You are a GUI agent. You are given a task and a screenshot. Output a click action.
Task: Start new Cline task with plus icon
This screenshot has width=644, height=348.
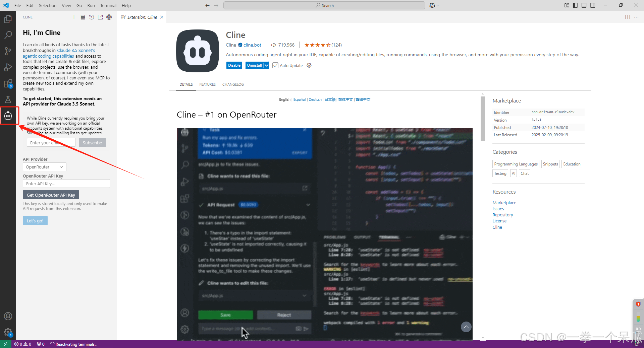(x=74, y=17)
